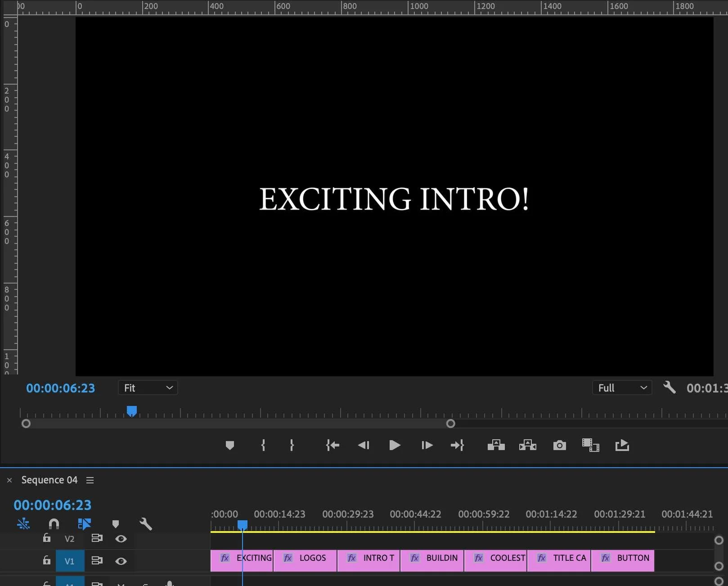Image resolution: width=728 pixels, height=586 pixels.
Task: Export a frame with the camera icon
Action: coord(560,446)
